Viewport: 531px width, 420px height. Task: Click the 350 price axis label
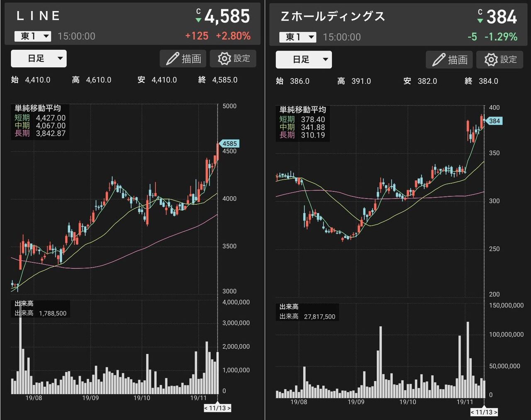click(x=494, y=153)
